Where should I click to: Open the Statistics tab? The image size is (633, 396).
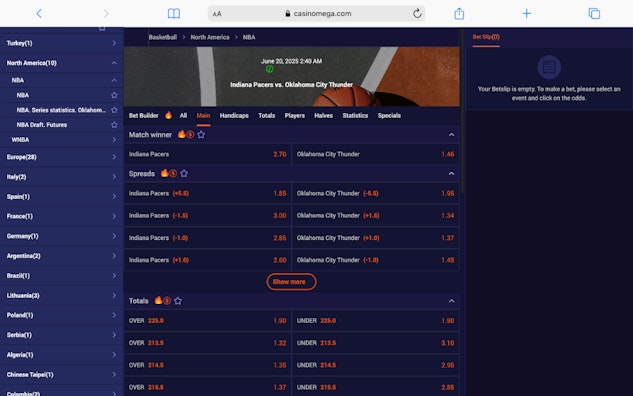355,115
